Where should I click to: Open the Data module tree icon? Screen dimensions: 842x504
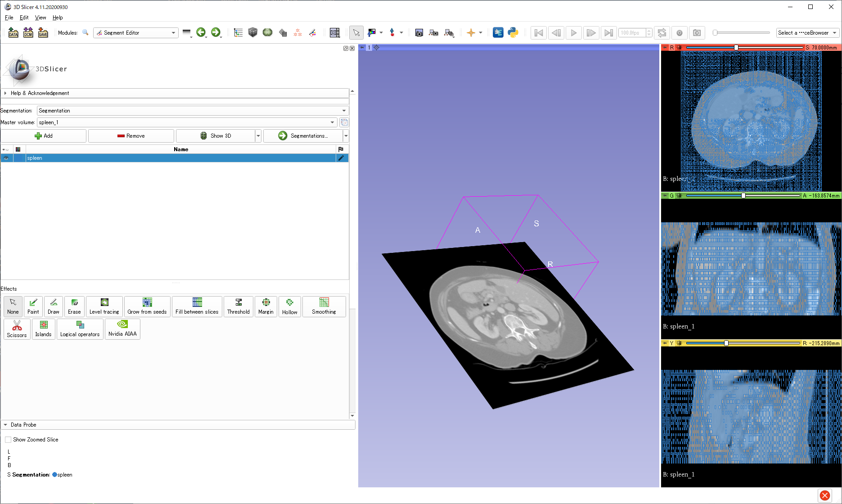tap(238, 32)
